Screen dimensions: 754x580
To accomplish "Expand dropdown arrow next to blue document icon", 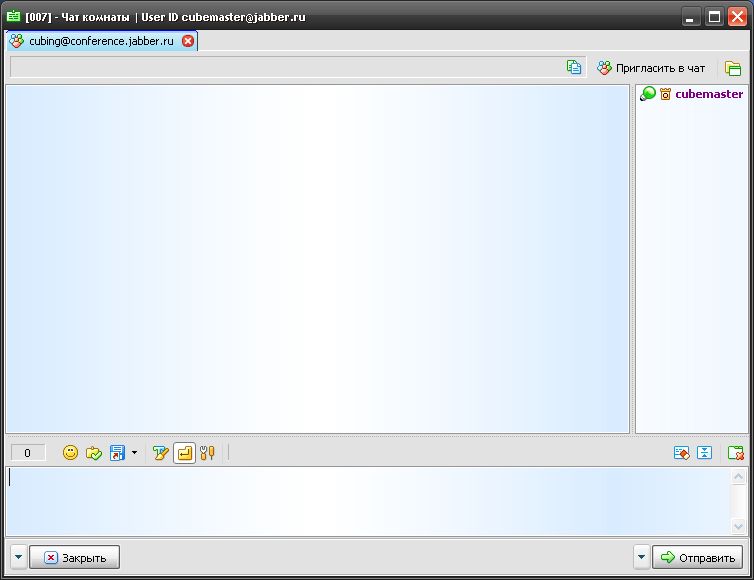I will tap(134, 453).
